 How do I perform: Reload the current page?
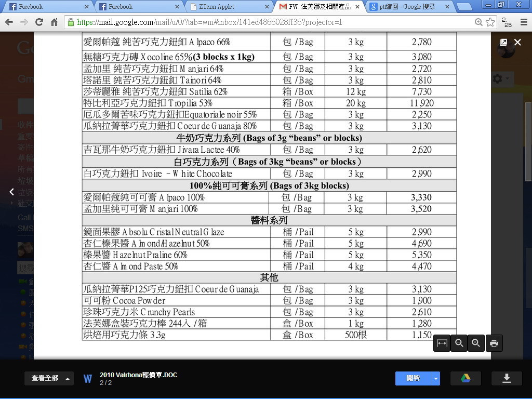(x=39, y=22)
